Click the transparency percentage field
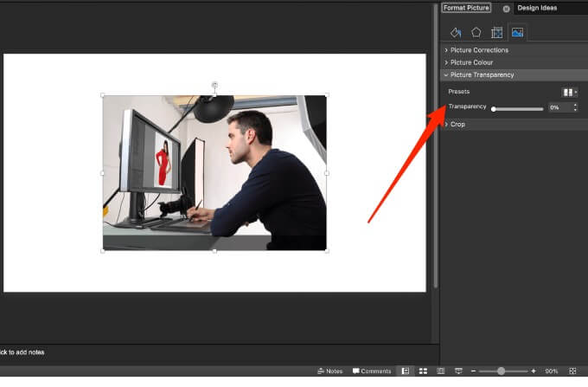This screenshot has height=387, width=588. [559, 107]
